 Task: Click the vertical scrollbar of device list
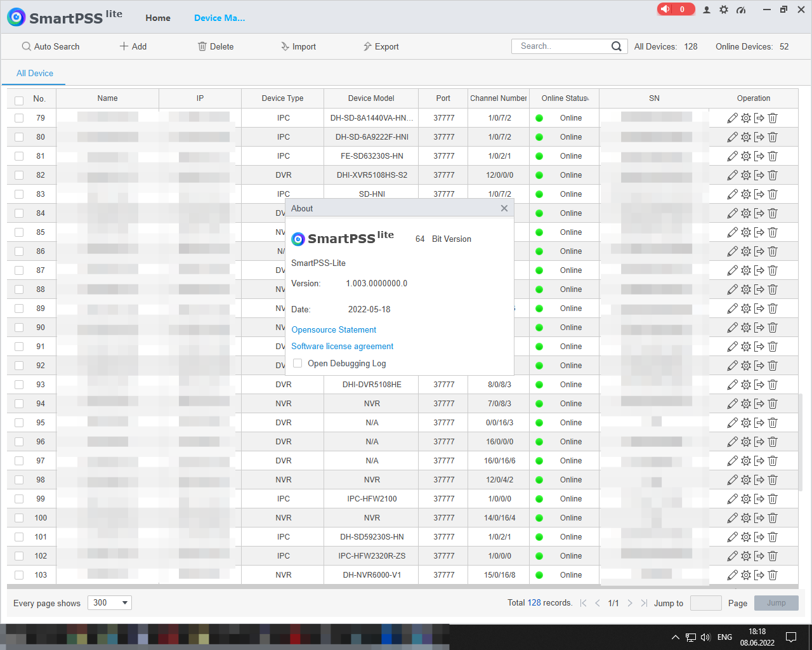click(801, 442)
